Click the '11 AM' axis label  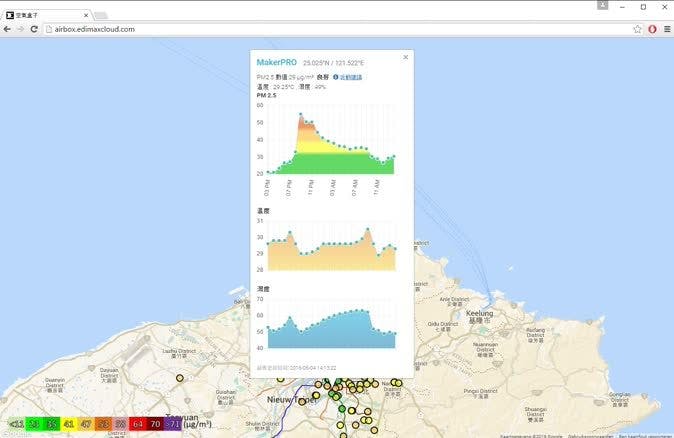click(x=376, y=188)
